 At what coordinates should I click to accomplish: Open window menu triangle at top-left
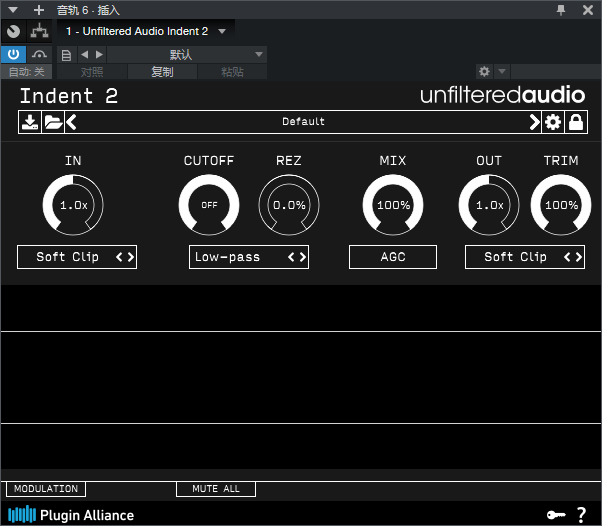tap(13, 10)
